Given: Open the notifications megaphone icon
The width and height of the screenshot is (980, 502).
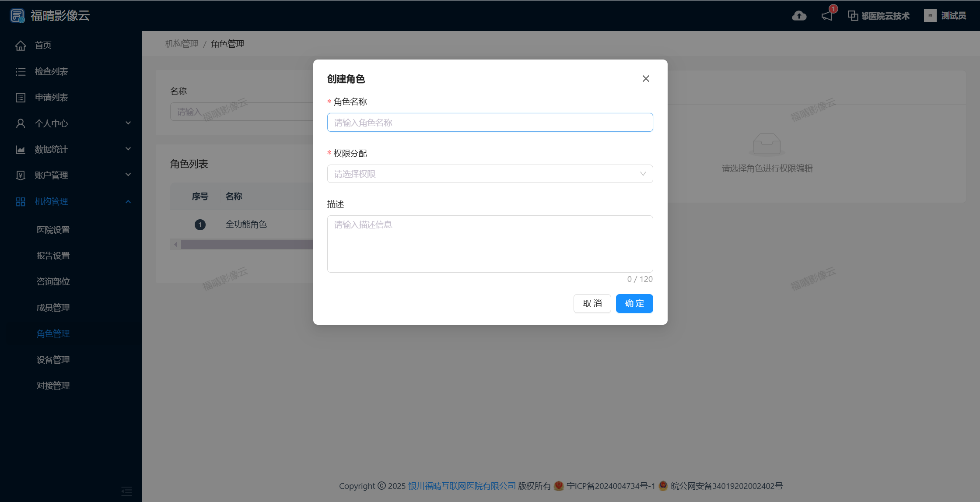Looking at the screenshot, I should coord(826,16).
